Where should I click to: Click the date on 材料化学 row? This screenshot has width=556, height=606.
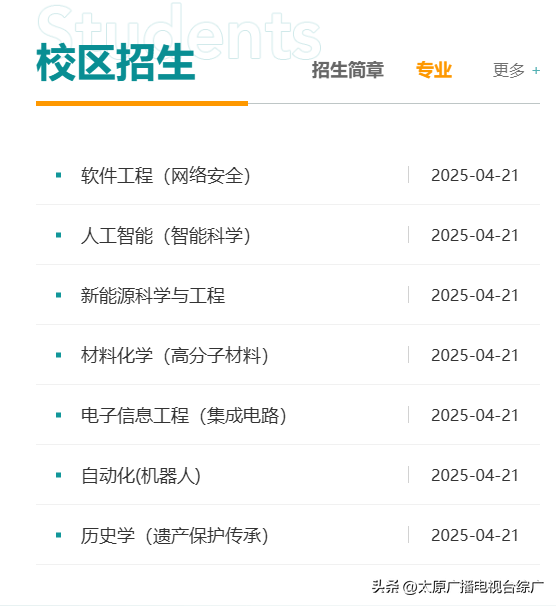pyautogui.click(x=474, y=355)
